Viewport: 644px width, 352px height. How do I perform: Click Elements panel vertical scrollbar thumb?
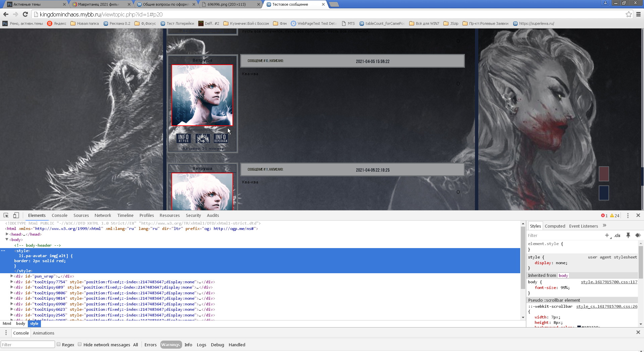523,257
